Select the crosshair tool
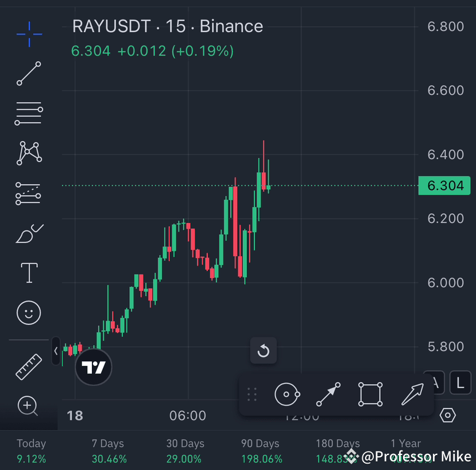Image resolution: width=476 pixels, height=470 pixels. click(29, 33)
